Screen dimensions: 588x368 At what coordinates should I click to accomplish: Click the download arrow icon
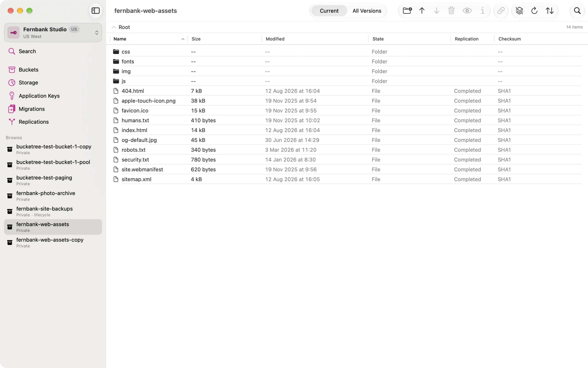coord(436,11)
